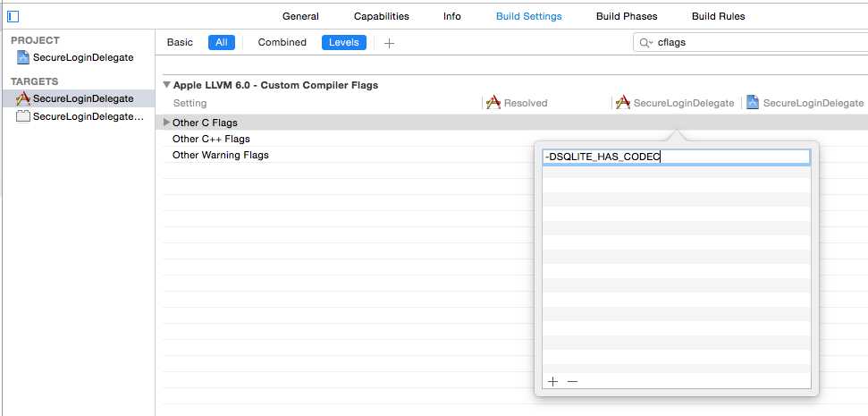Expand the Other C Flags row
This screenshot has width=868, height=416.
tap(166, 122)
